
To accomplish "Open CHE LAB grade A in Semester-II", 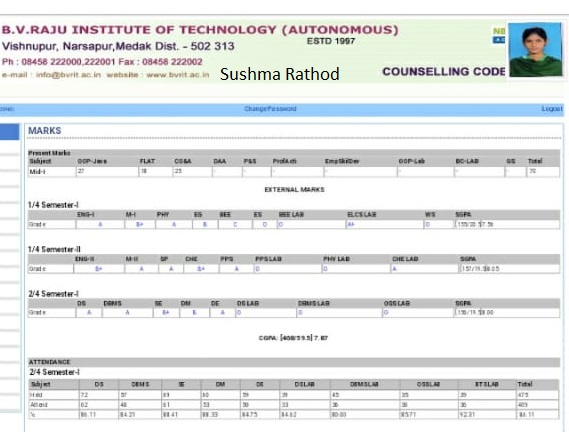I will (x=394, y=269).
